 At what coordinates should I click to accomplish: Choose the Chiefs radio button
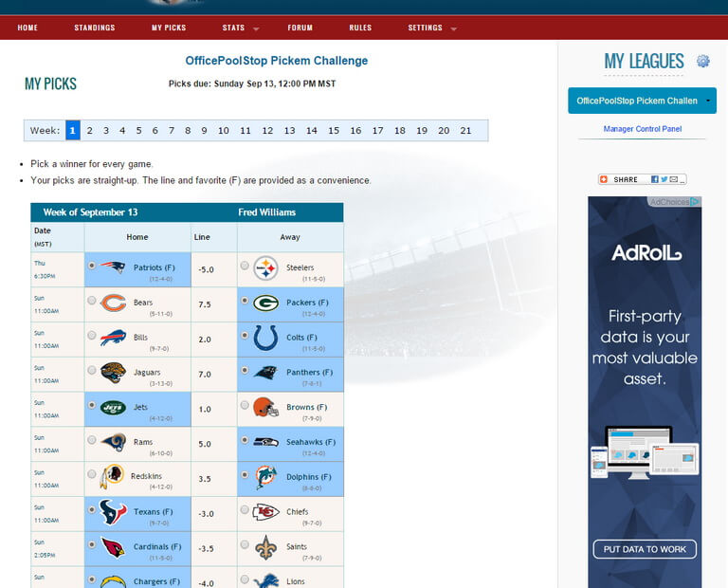point(245,510)
